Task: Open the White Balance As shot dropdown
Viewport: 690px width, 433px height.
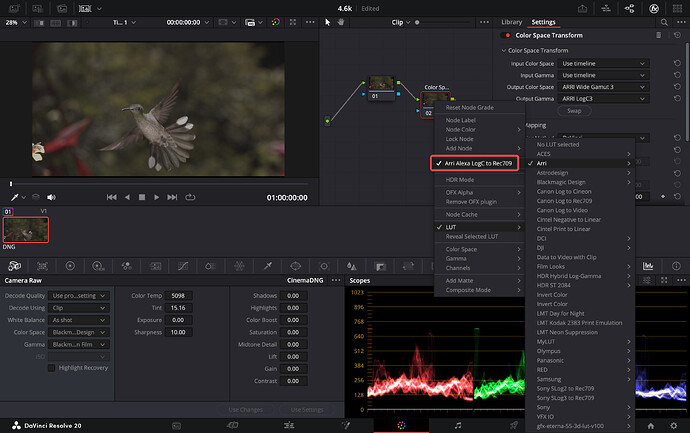Action: pos(78,320)
